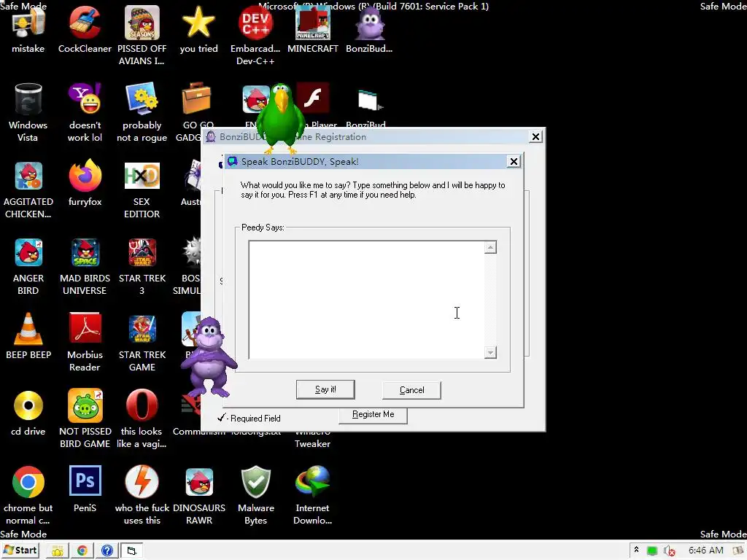The image size is (747, 560).
Task: Open the taskbar Chrome pinned icon
Action: click(x=82, y=551)
